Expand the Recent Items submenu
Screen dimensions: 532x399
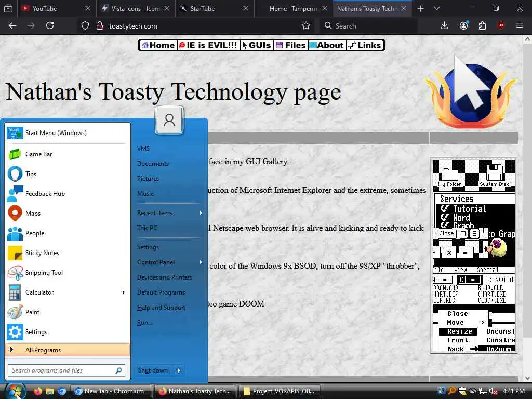tap(201, 213)
